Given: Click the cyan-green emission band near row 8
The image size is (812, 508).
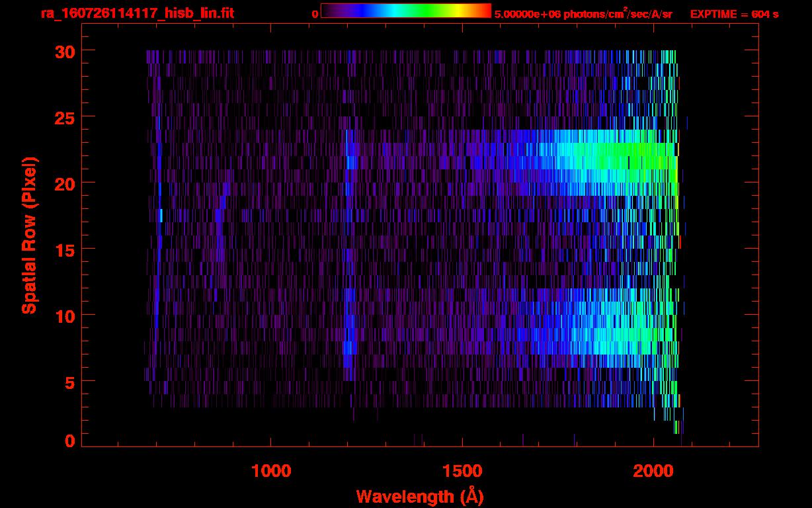Looking at the screenshot, I should tap(615, 341).
